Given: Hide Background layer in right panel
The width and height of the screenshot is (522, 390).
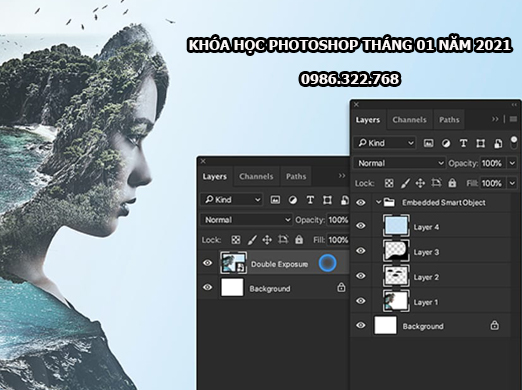Looking at the screenshot, I should 360,325.
